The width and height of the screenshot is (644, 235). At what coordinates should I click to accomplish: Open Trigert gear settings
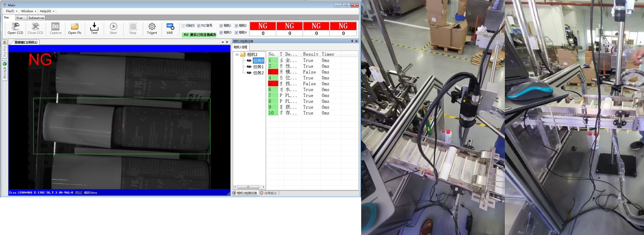(x=152, y=27)
